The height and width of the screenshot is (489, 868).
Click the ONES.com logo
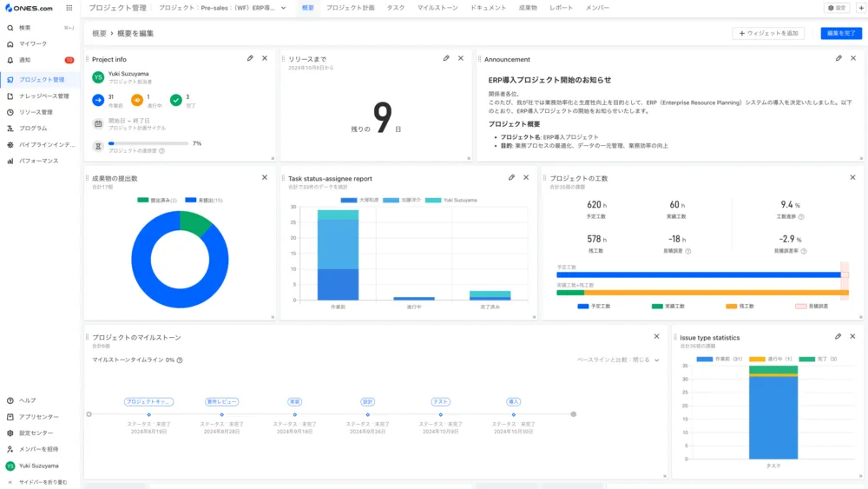[29, 8]
